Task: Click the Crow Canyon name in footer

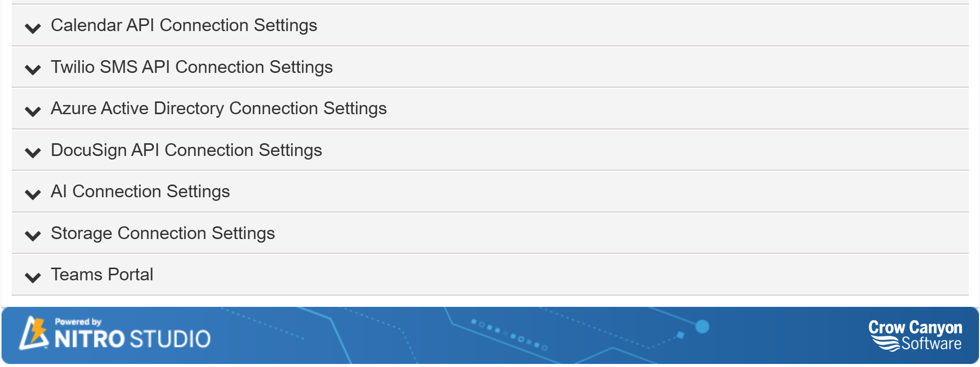Action: [x=915, y=327]
